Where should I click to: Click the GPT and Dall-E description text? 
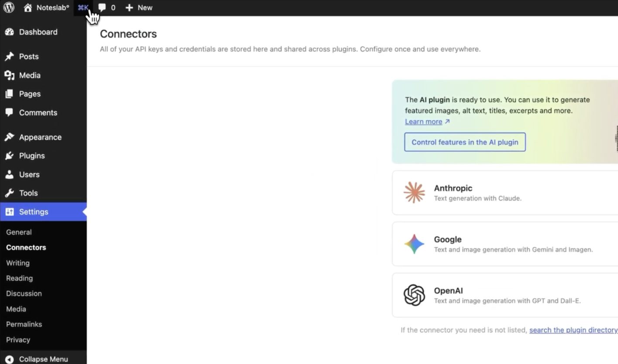pos(507,301)
